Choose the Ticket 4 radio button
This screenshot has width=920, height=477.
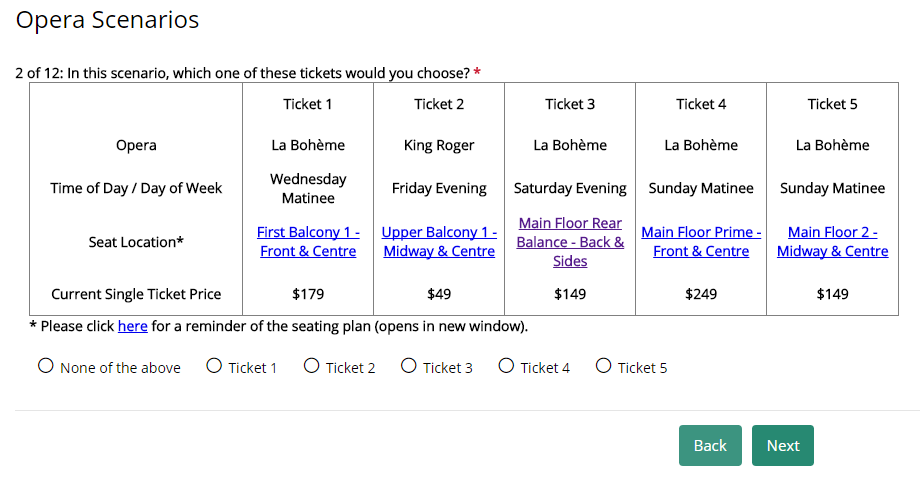[506, 366]
